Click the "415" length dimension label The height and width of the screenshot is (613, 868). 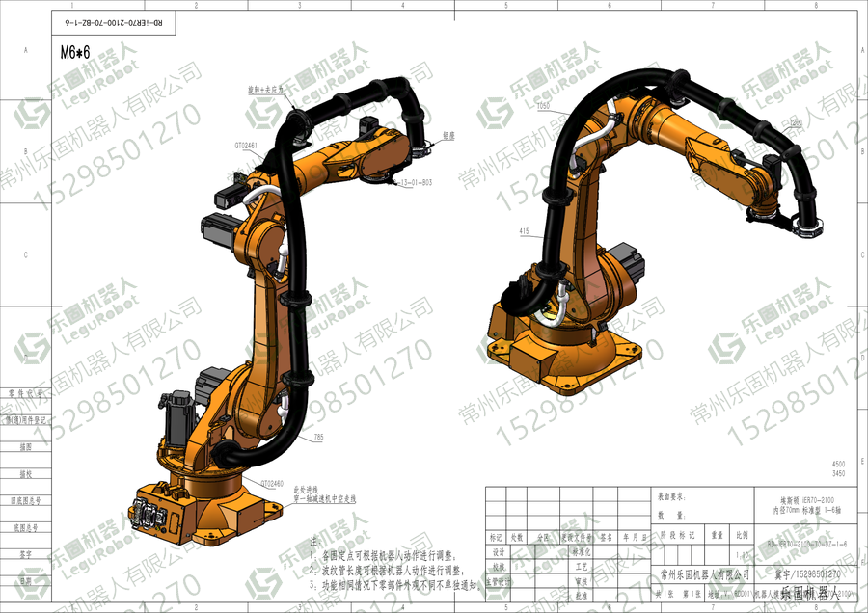click(x=525, y=231)
